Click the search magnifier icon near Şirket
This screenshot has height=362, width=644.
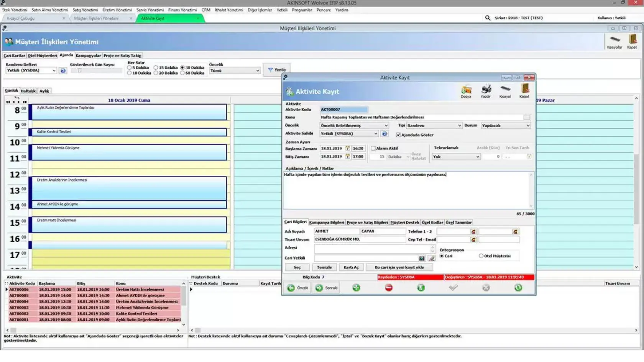[488, 18]
